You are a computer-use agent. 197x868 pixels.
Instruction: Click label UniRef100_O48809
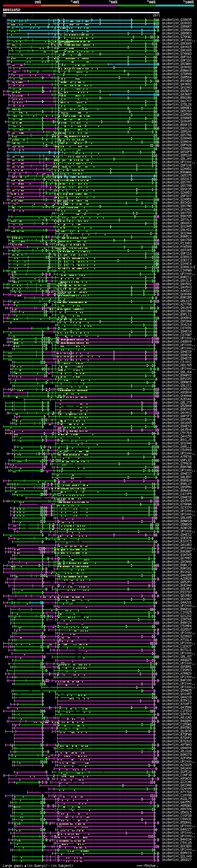point(177,342)
